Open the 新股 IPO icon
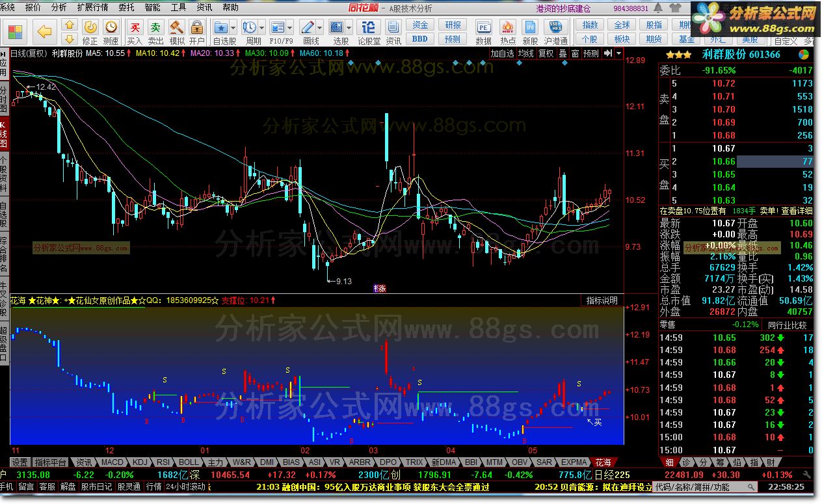This screenshot has width=822, height=504. [x=531, y=27]
